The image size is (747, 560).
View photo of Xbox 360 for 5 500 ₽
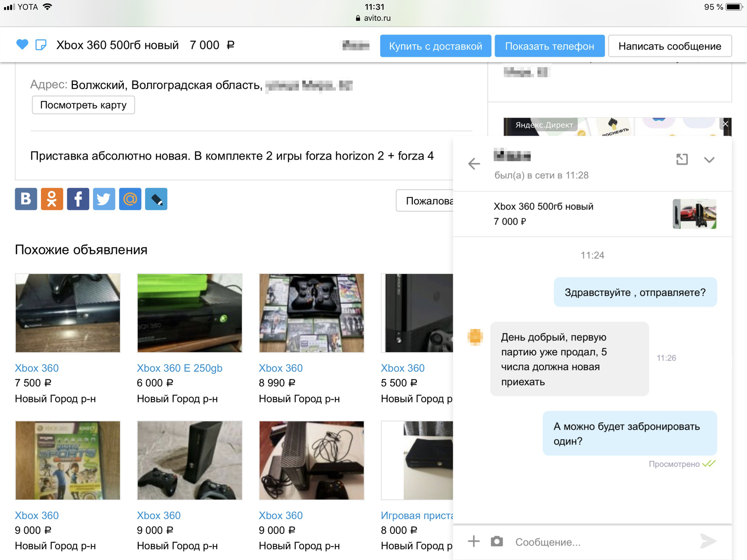(417, 313)
